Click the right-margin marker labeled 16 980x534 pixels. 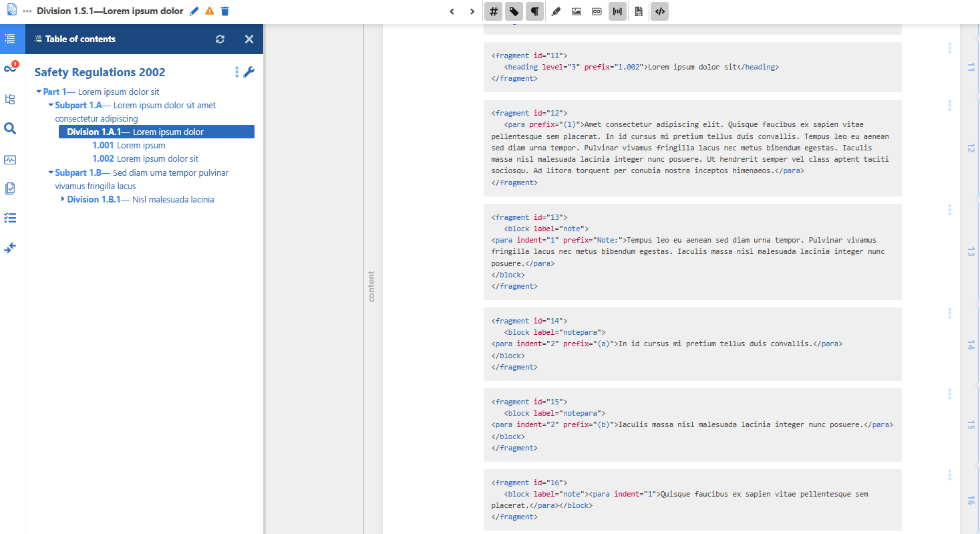971,500
